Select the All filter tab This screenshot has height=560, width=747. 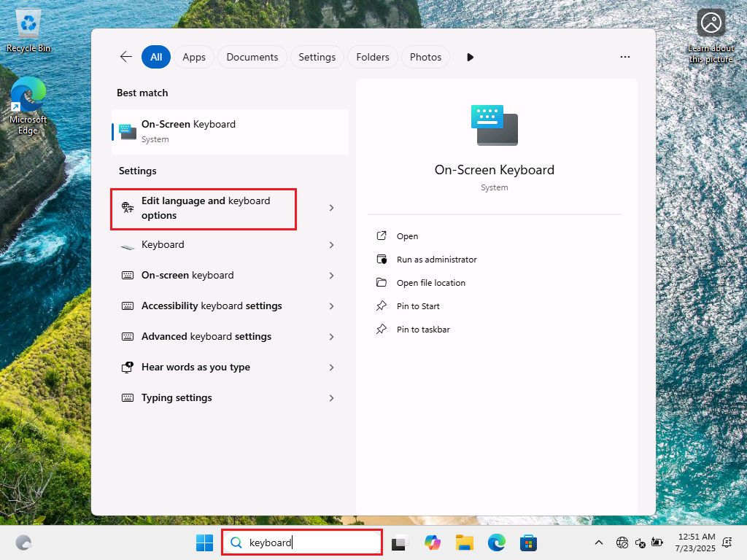point(156,57)
